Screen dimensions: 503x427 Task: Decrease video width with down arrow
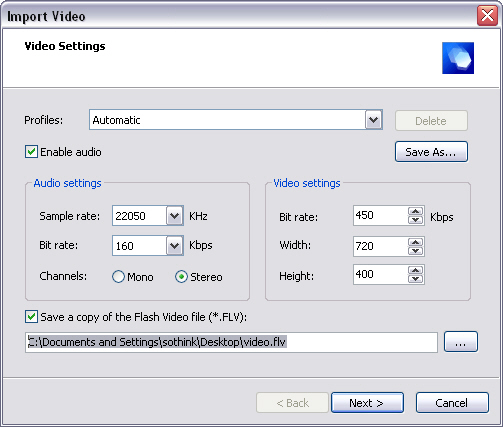pyautogui.click(x=415, y=251)
